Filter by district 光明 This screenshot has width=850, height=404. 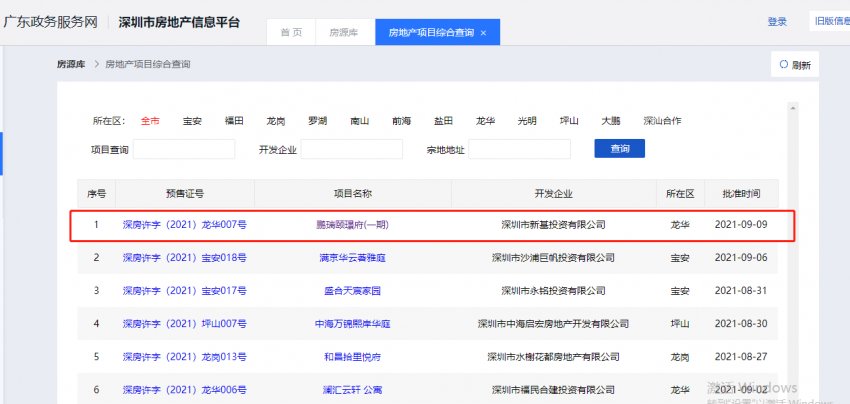[x=527, y=121]
